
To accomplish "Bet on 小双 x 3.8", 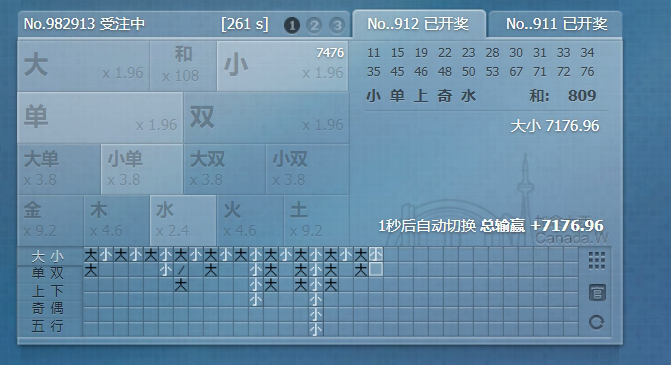I will coord(308,169).
